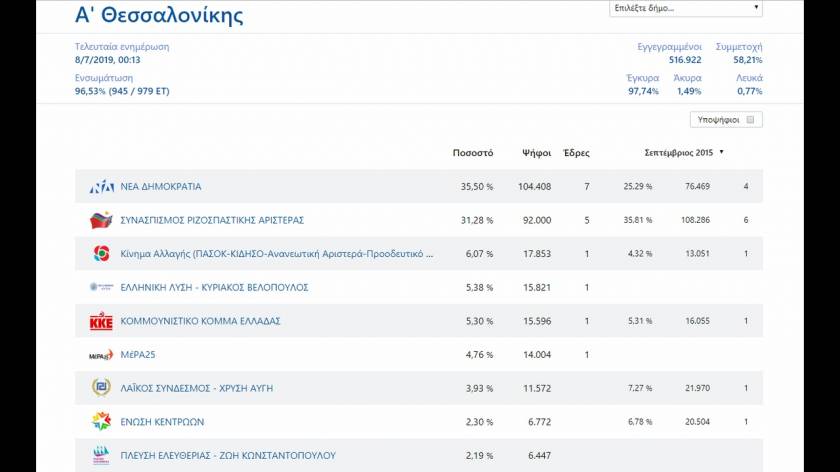This screenshot has height=472, width=840.
Task: Open the Επιλέξτε δήμο dropdown
Action: click(686, 9)
